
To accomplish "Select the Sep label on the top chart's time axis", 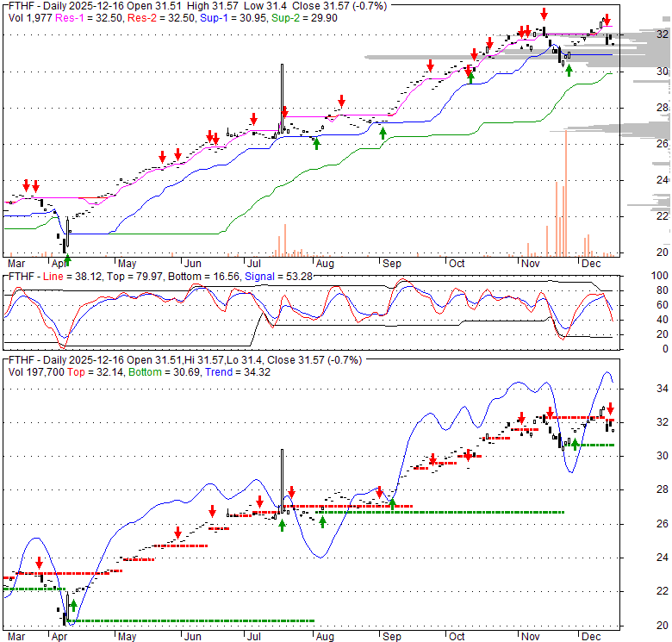I will [x=391, y=263].
